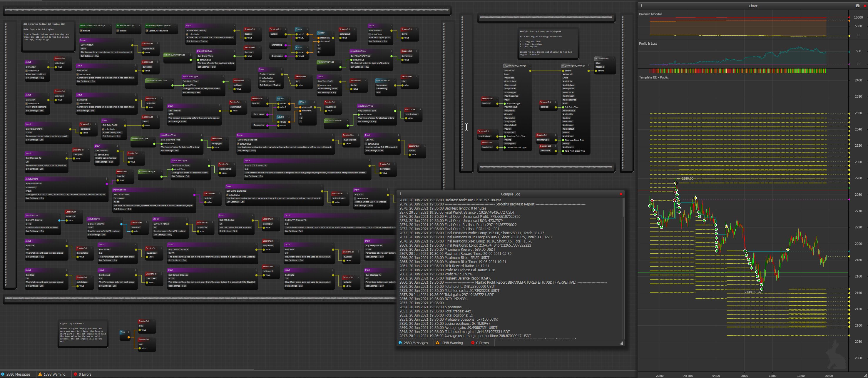
Task: Click info icon on Buy Refills Input node
Action: [136, 66]
